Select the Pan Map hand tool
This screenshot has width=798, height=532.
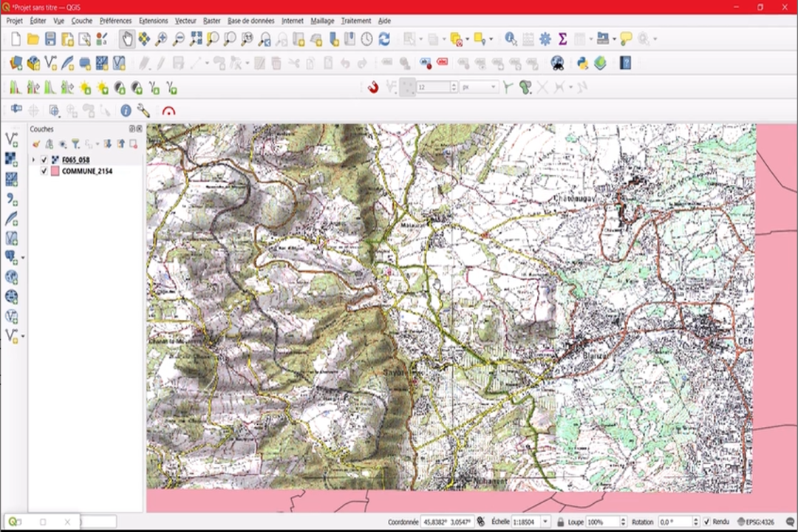pyautogui.click(x=127, y=38)
